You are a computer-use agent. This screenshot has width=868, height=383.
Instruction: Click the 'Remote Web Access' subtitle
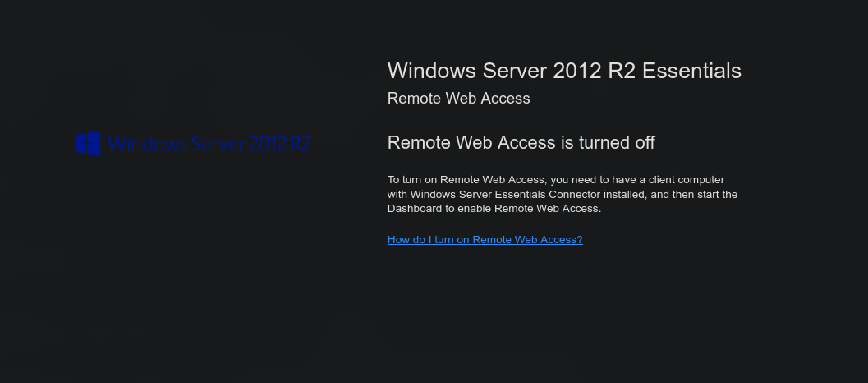click(458, 98)
